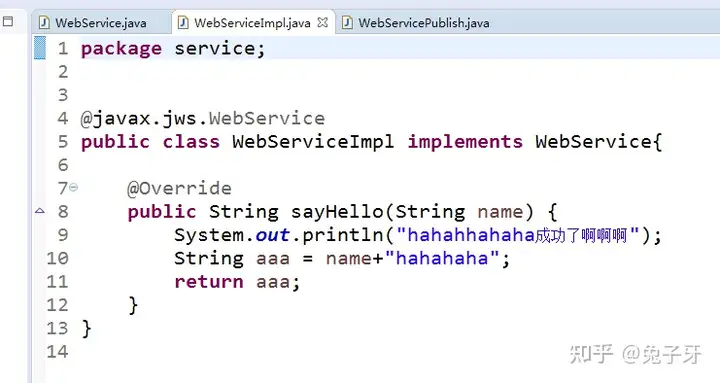
Task: Click the 'implements' keyword on line 5
Action: (x=465, y=142)
